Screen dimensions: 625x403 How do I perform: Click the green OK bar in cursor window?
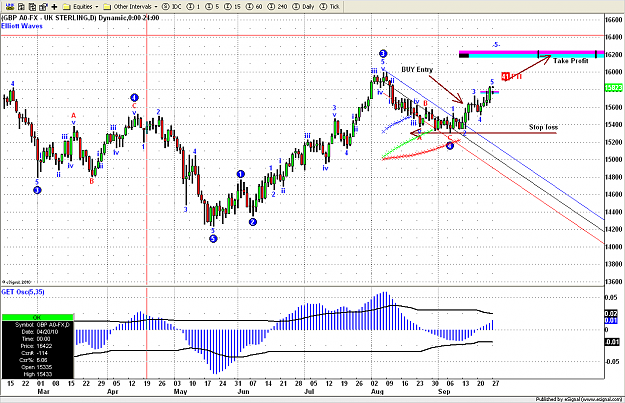pos(37,317)
